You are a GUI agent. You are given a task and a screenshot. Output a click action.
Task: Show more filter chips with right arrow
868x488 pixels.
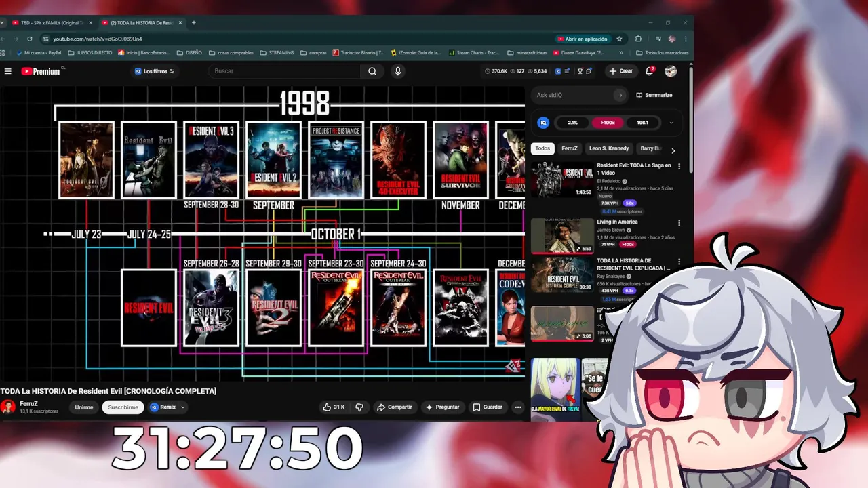(673, 150)
